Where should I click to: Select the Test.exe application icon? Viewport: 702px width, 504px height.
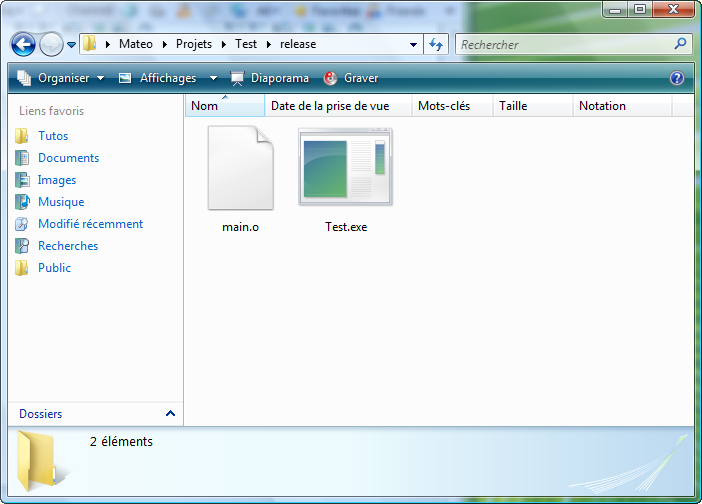(345, 167)
